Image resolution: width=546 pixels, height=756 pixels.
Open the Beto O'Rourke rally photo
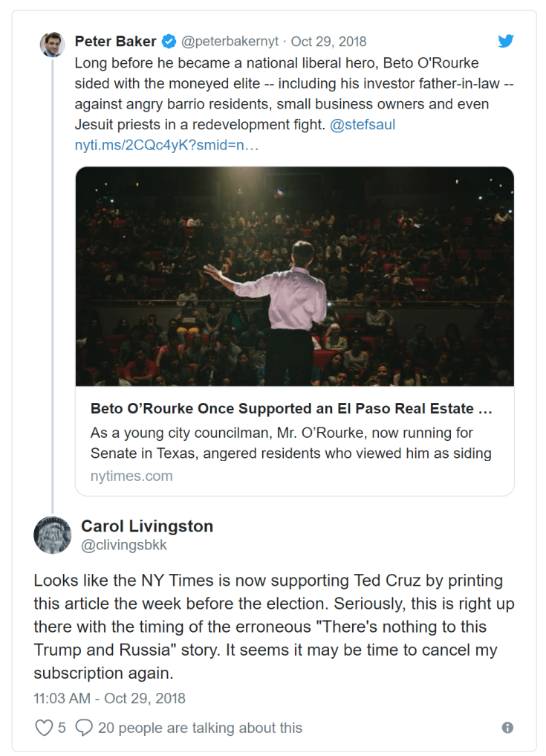(294, 276)
